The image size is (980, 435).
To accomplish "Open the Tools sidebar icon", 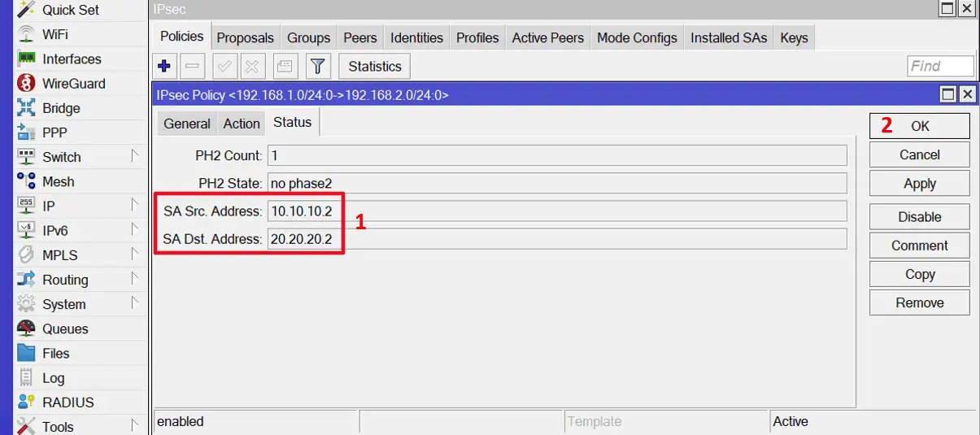I will click(x=27, y=426).
